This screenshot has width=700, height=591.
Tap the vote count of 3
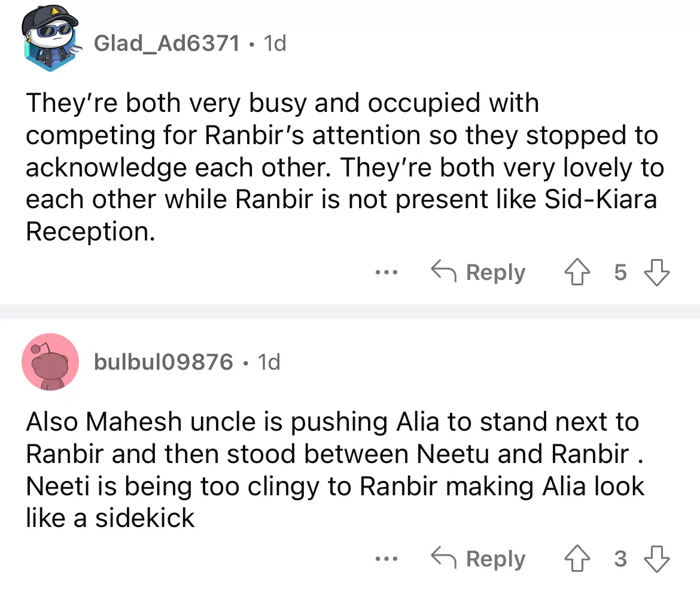pyautogui.click(x=620, y=559)
